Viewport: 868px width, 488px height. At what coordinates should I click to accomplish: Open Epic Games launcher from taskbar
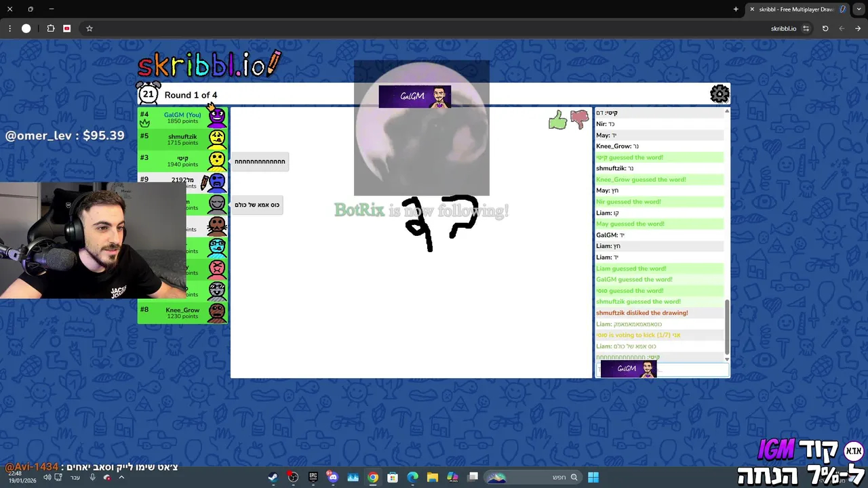point(313,477)
